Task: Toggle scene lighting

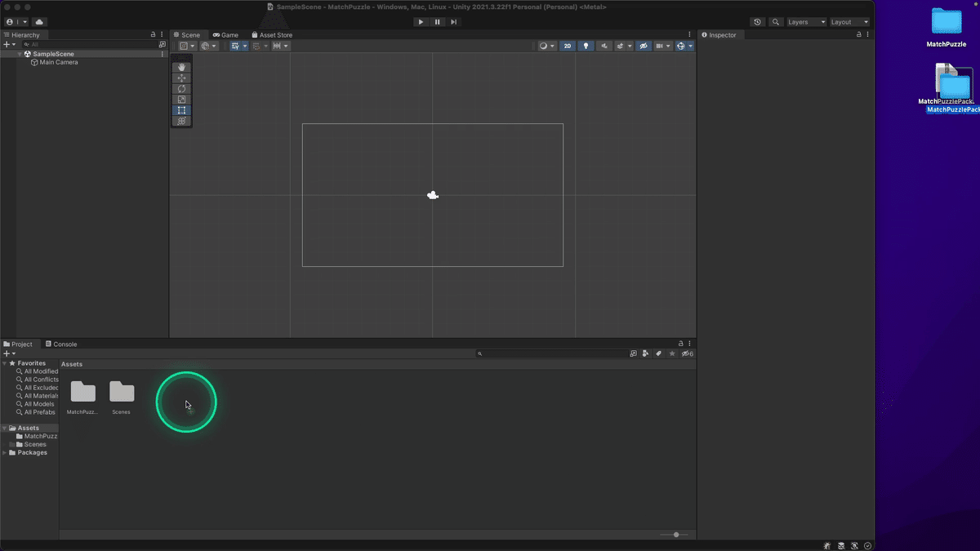Action: click(x=586, y=46)
